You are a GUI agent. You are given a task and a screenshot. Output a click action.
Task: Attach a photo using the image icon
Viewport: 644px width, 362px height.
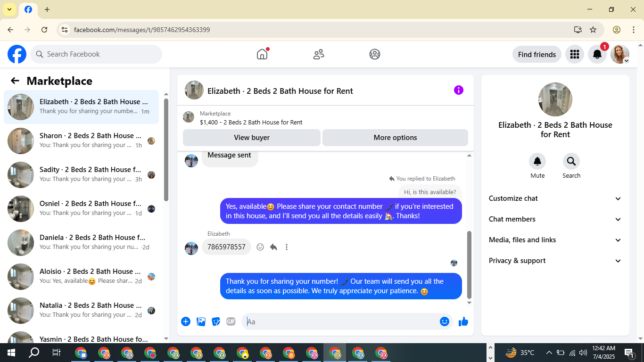tap(201, 321)
